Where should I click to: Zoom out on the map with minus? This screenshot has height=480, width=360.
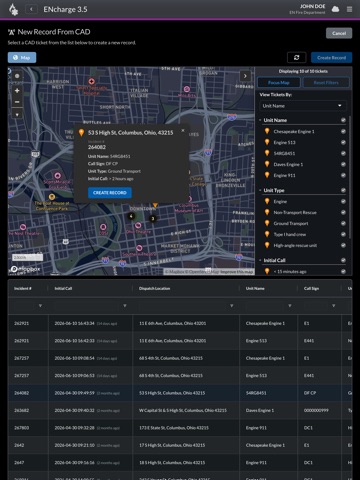[x=17, y=102]
